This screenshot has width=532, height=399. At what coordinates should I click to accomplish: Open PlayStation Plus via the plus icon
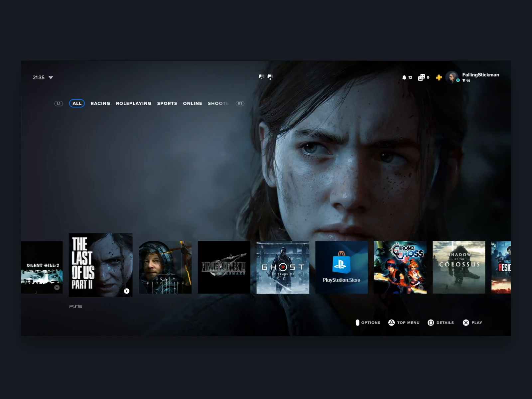tap(439, 77)
